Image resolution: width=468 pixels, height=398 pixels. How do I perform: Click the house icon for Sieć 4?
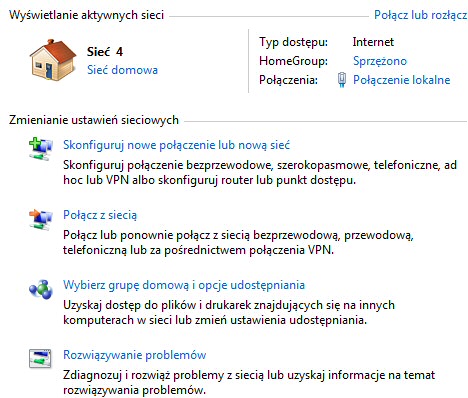coord(53,60)
